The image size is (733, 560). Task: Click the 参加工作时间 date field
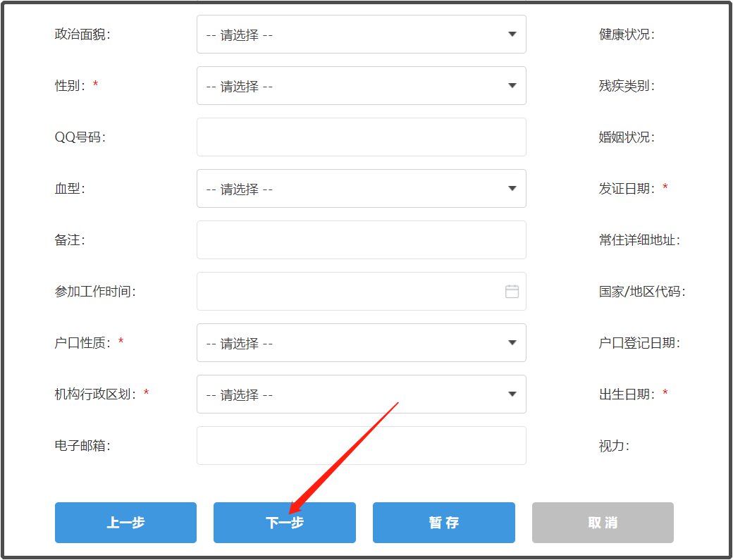349,292
